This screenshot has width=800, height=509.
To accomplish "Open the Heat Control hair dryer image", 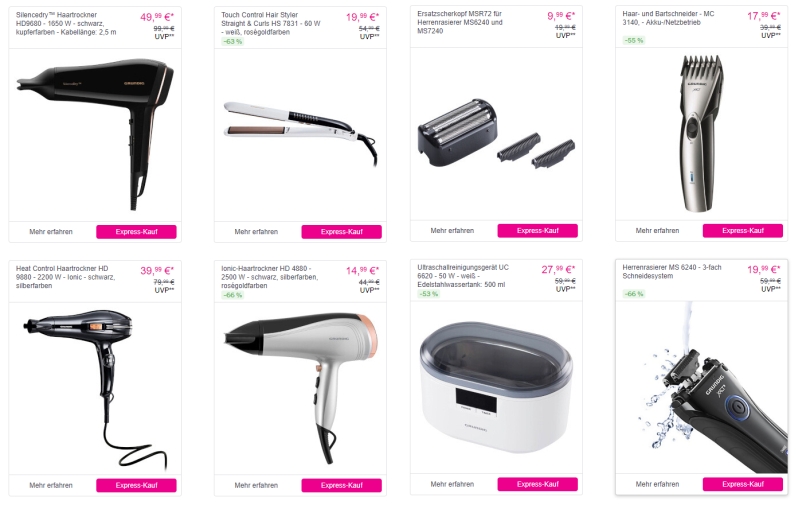I will pyautogui.click(x=95, y=390).
